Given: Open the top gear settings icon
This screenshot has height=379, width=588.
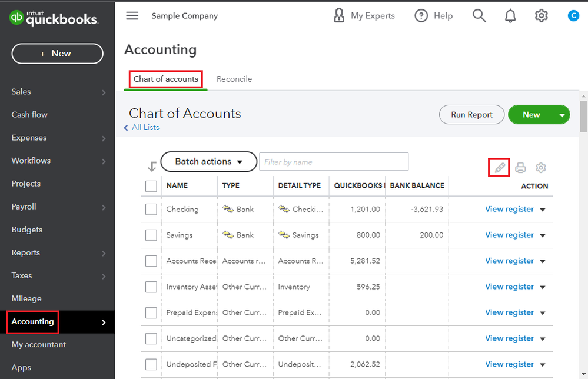Looking at the screenshot, I should (x=542, y=16).
